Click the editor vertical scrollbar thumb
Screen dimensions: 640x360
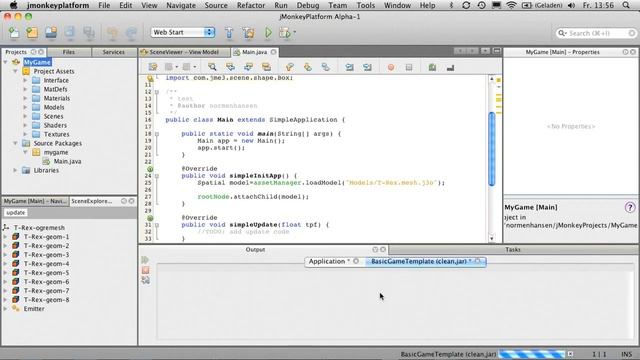(x=492, y=149)
